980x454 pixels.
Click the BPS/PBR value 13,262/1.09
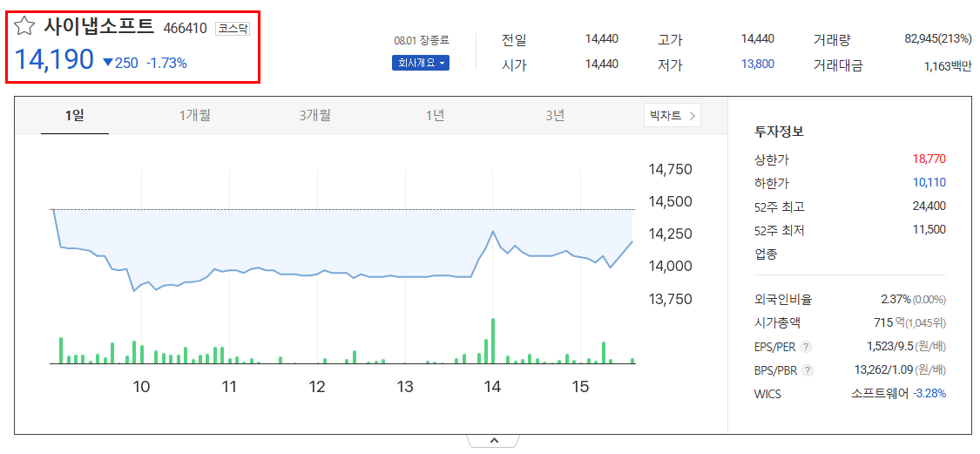(x=883, y=370)
